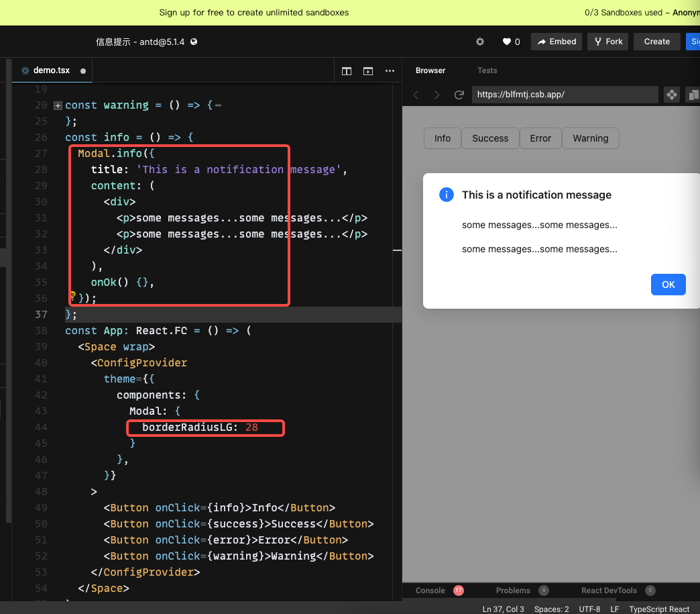Click the globe icon next to the sandbox title
Image resolution: width=700 pixels, height=614 pixels.
(193, 41)
